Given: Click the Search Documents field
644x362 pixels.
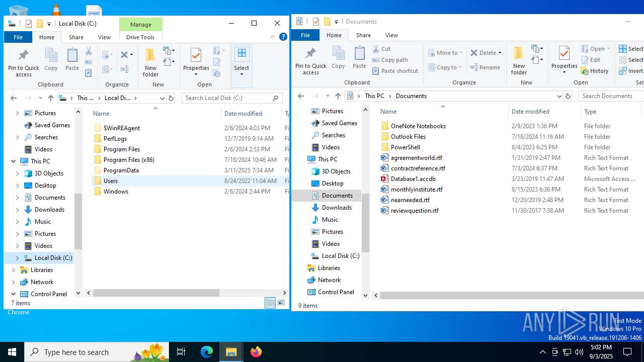Looking at the screenshot, I should tap(611, 96).
